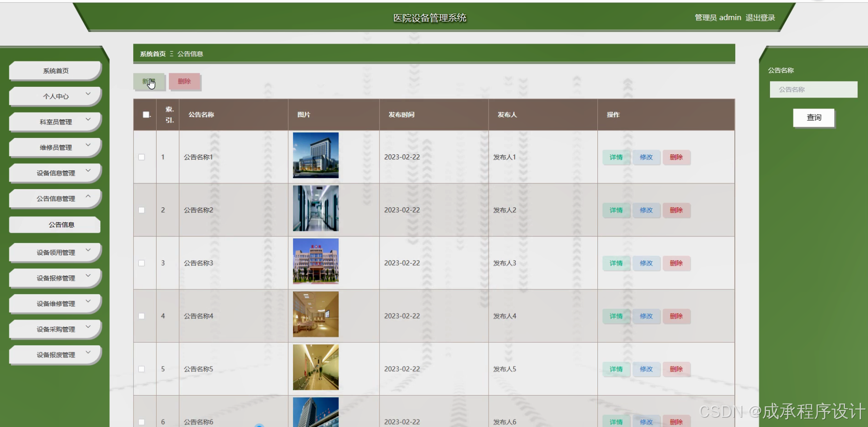Click 修改 for 公告名称2
Screen dimensions: 868x427
646,210
